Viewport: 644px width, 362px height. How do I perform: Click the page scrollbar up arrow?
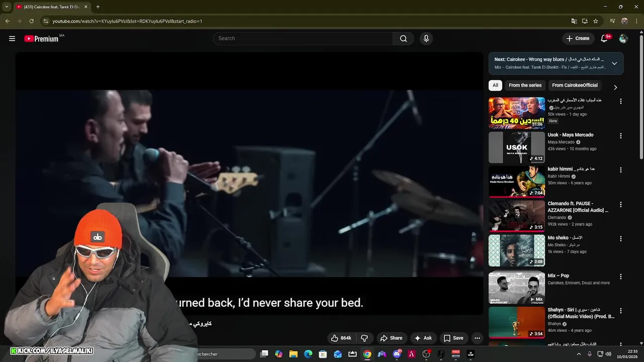[641, 32]
